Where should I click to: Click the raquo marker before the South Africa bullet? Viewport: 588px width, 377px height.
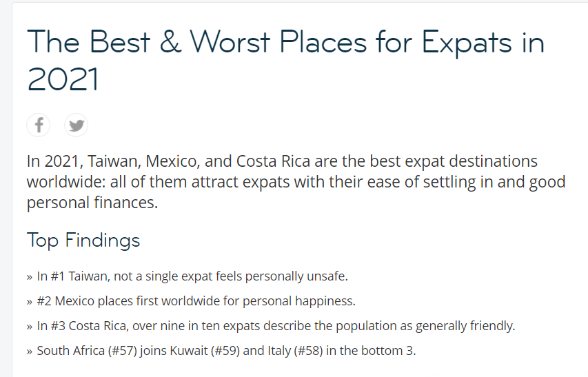tap(30, 352)
